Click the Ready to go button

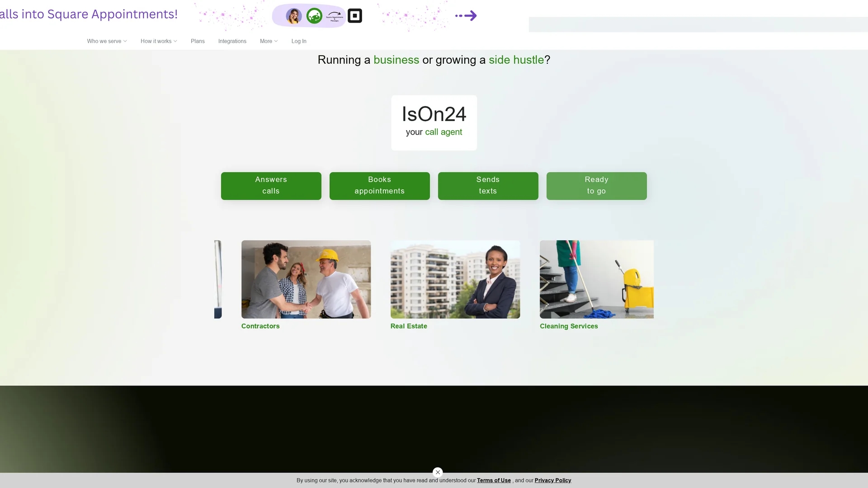(597, 186)
